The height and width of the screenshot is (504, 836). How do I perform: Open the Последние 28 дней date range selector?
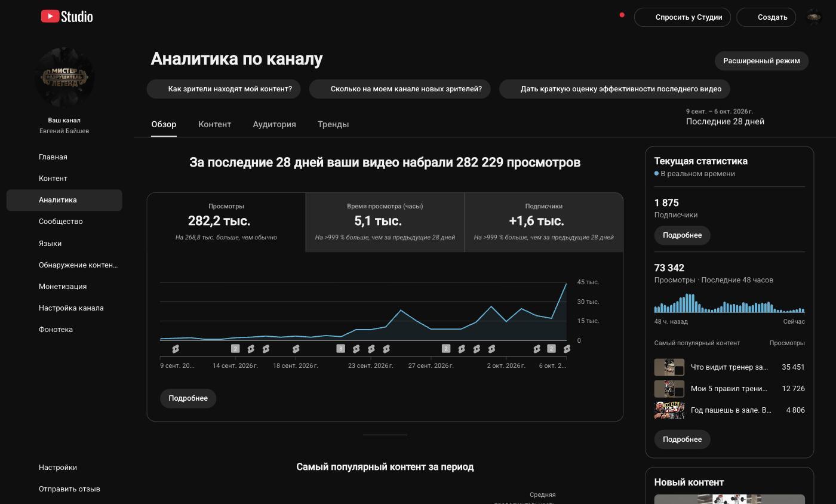tap(725, 117)
